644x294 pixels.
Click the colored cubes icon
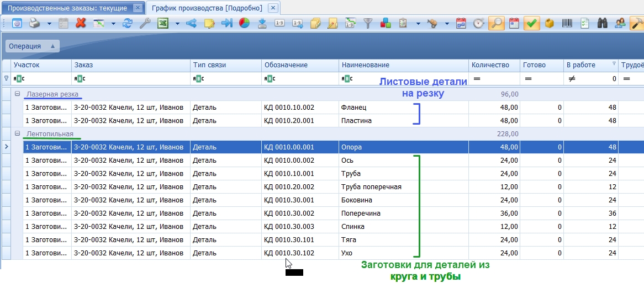(386, 24)
